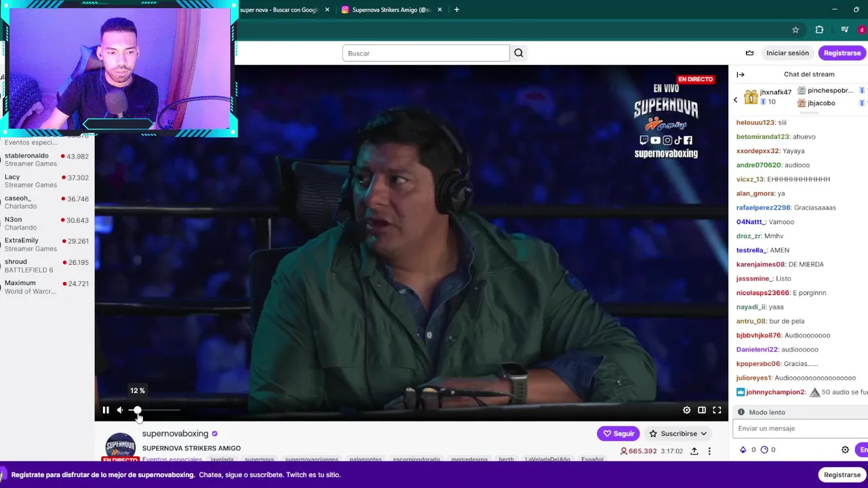The width and height of the screenshot is (868, 488).
Task: Close the super nova Google tab
Action: coord(328,9)
